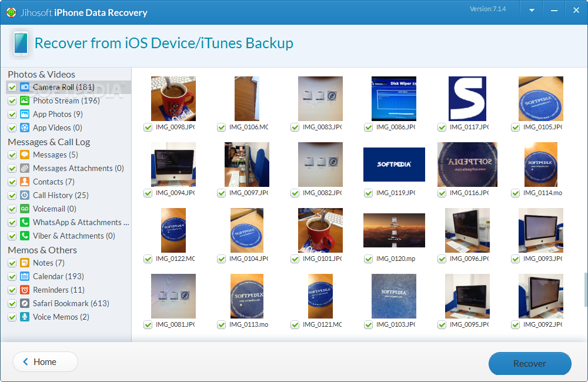Deselect the IMG_0119 photo checkbox
The height and width of the screenshot is (382, 588).
[x=368, y=193]
